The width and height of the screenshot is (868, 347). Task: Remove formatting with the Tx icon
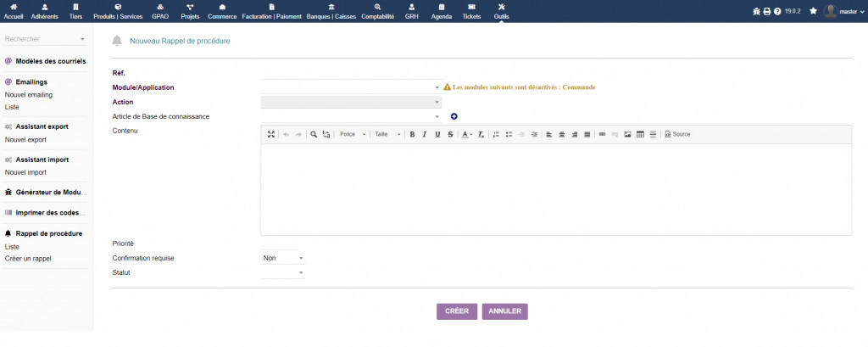481,134
